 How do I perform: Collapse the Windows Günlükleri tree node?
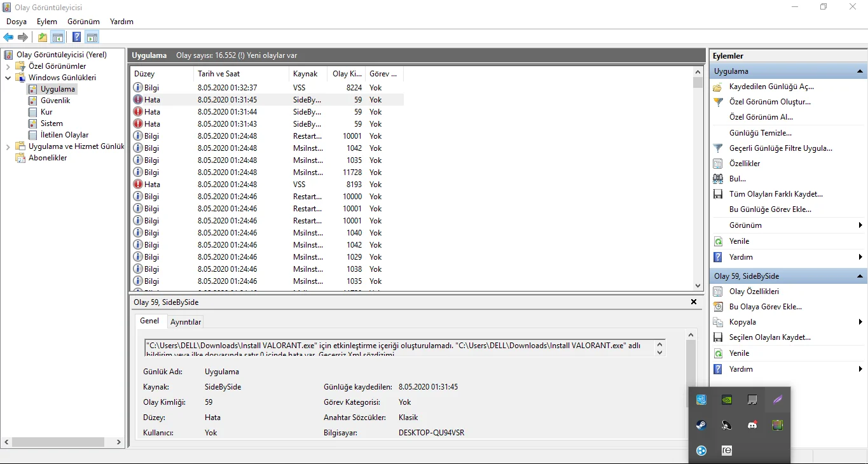[x=8, y=78]
